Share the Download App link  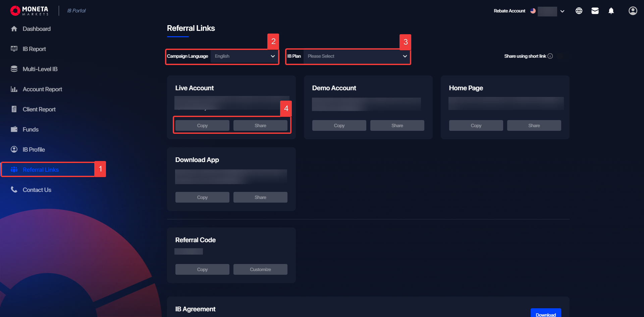pos(260,197)
